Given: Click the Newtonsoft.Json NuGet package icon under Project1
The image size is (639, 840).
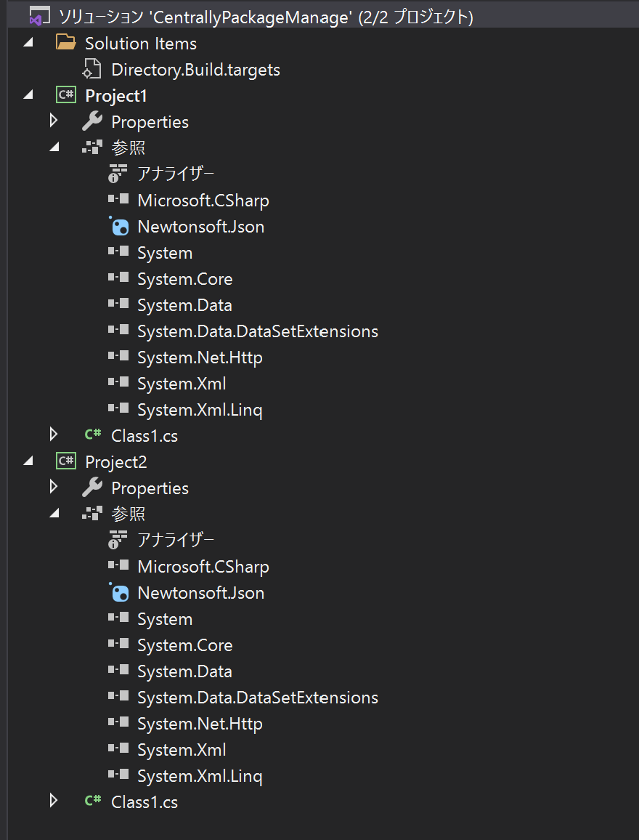Looking at the screenshot, I should point(120,227).
